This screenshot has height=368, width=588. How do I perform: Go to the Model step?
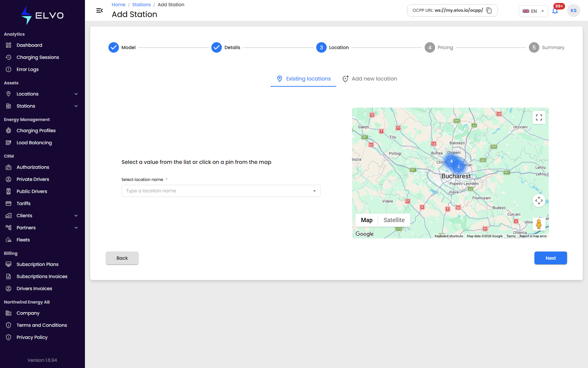click(x=122, y=47)
